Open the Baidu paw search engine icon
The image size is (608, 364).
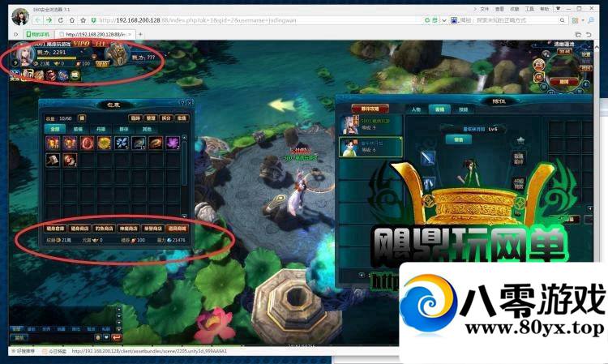[454, 20]
